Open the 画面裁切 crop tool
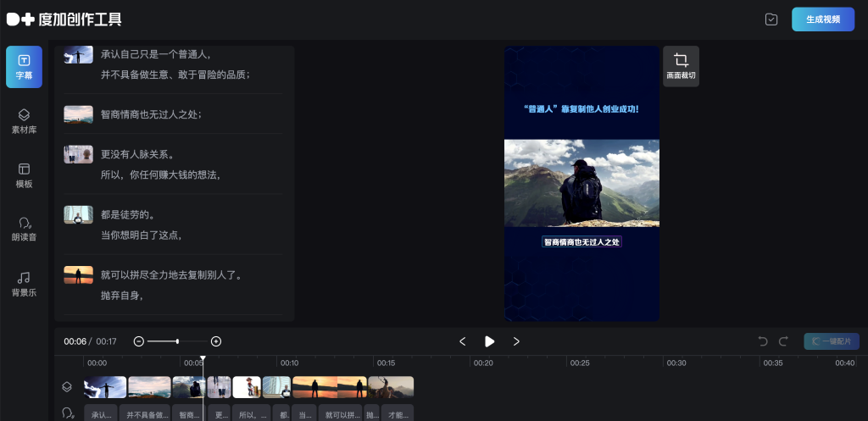Viewport: 868px width, 421px height. tap(681, 66)
